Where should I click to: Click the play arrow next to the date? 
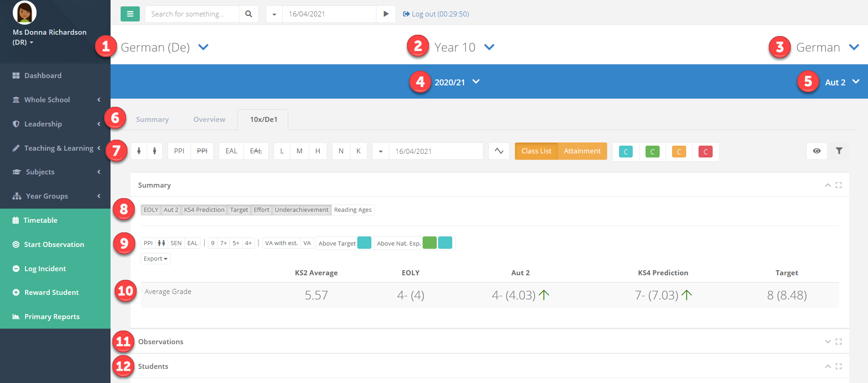386,14
